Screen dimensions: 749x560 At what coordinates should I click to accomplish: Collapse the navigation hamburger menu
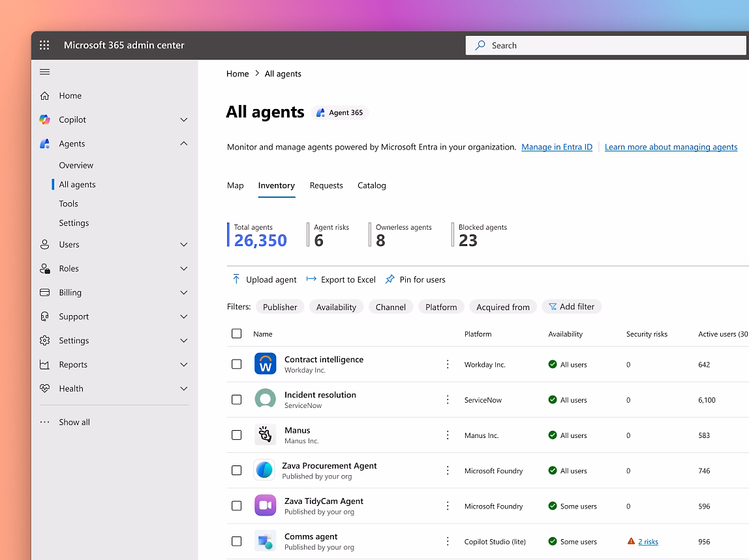(x=44, y=72)
